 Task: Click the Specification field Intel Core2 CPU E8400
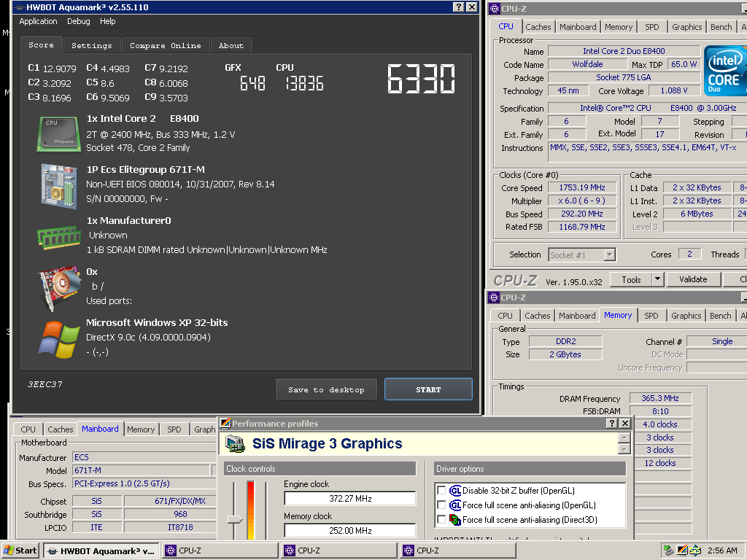click(x=647, y=108)
